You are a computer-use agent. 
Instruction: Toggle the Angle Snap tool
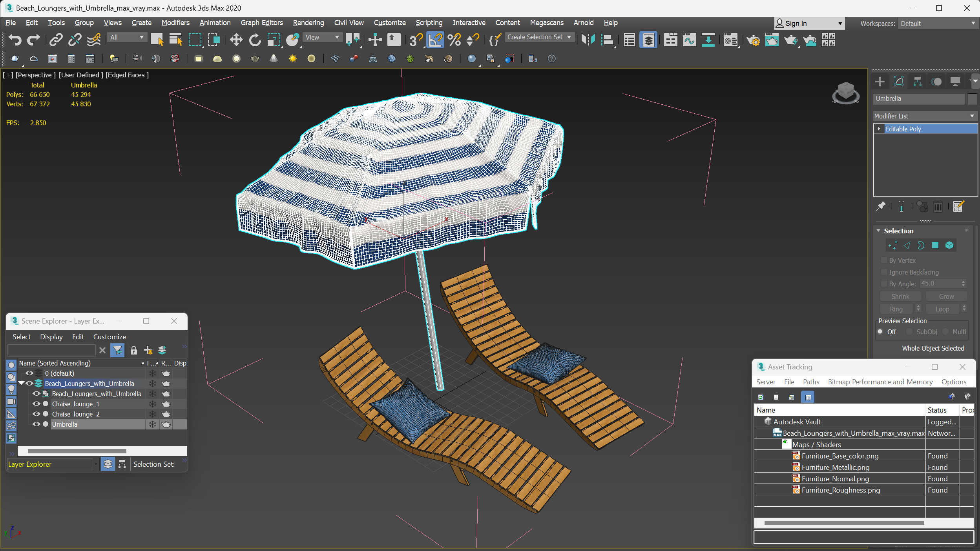pos(435,40)
